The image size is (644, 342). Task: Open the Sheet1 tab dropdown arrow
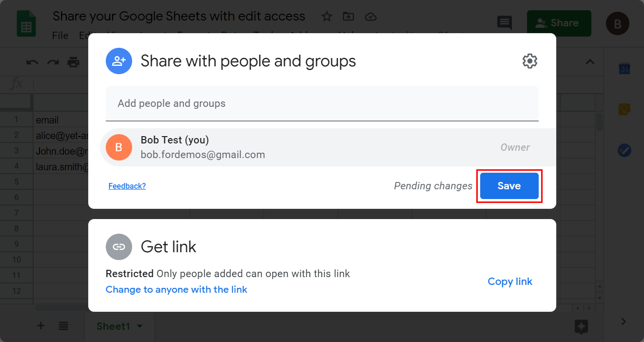(x=140, y=326)
